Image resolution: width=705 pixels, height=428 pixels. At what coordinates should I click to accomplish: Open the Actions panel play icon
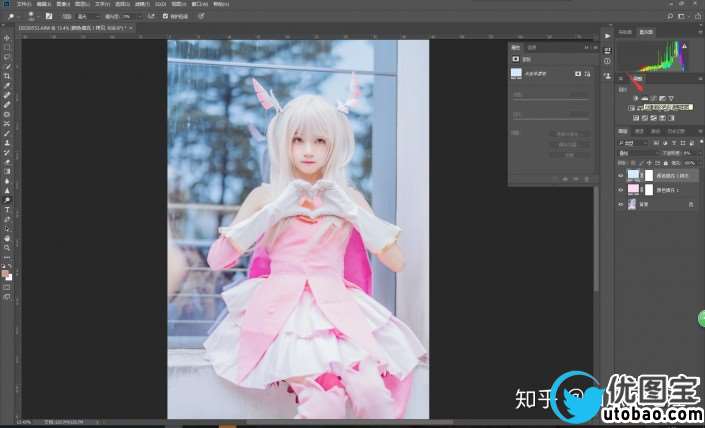pyautogui.click(x=607, y=36)
